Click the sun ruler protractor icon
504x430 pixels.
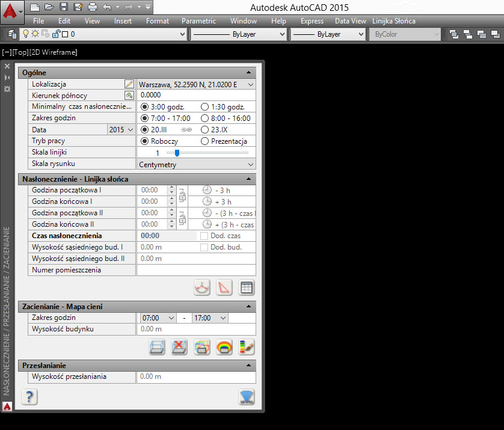(202, 287)
